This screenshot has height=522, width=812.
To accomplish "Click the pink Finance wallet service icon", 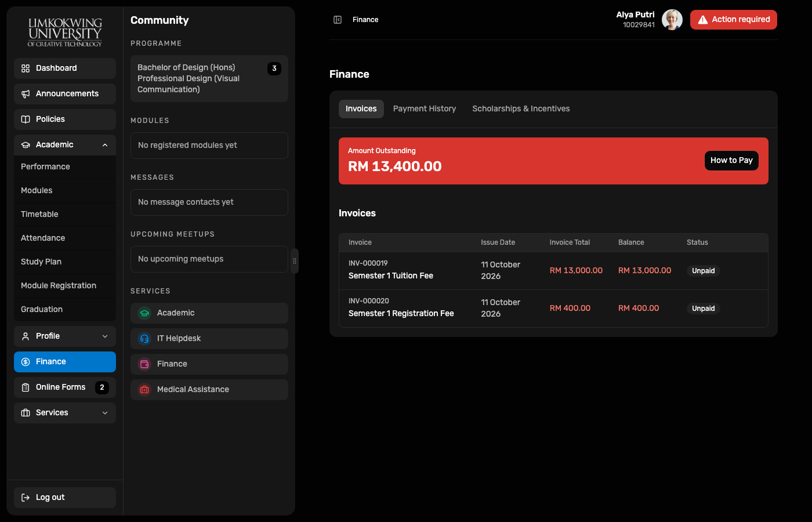I will pyautogui.click(x=144, y=364).
